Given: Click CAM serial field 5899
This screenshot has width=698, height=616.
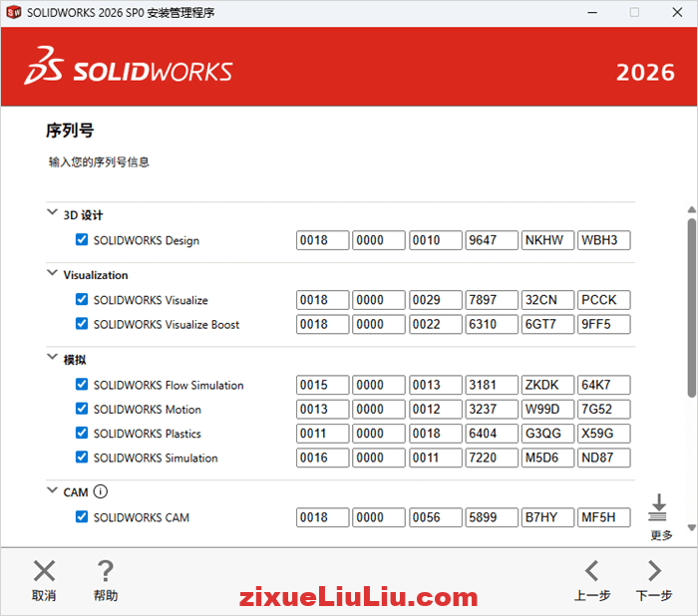Looking at the screenshot, I should pos(492,517).
